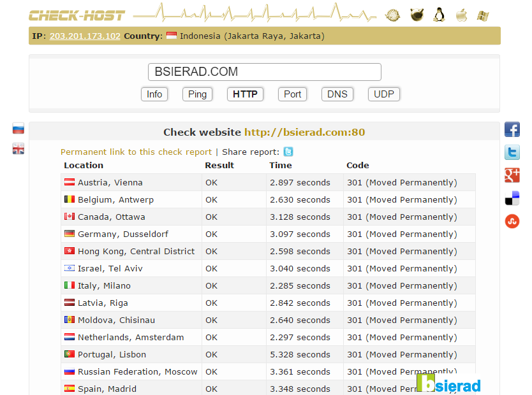Click the flag in the Moscow row
The image size is (532, 395).
click(x=70, y=371)
